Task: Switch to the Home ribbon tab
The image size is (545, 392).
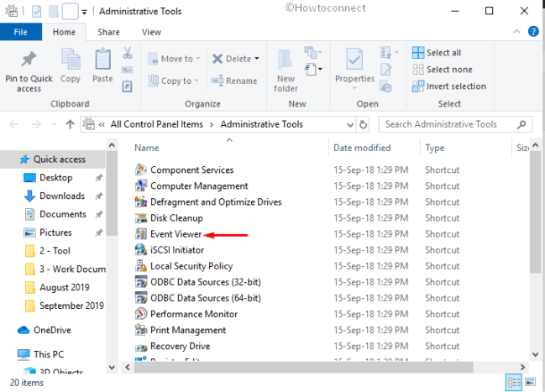Action: pyautogui.click(x=64, y=32)
